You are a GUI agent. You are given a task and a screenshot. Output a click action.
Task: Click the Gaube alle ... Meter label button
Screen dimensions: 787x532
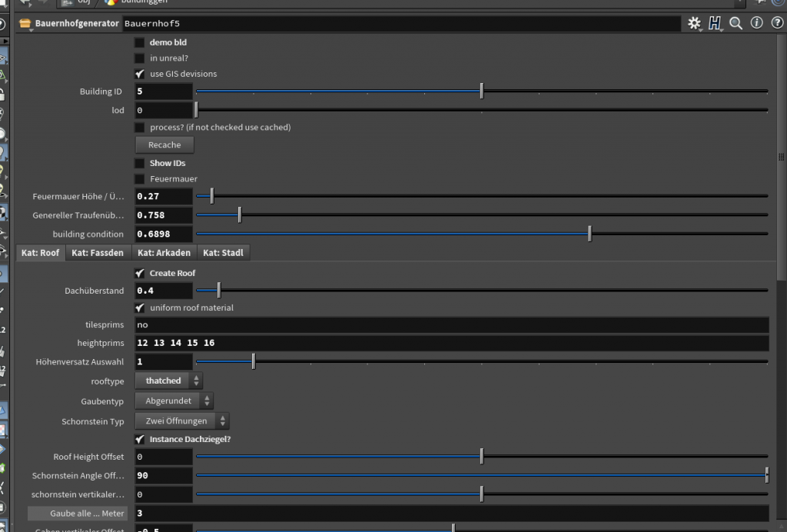77,513
